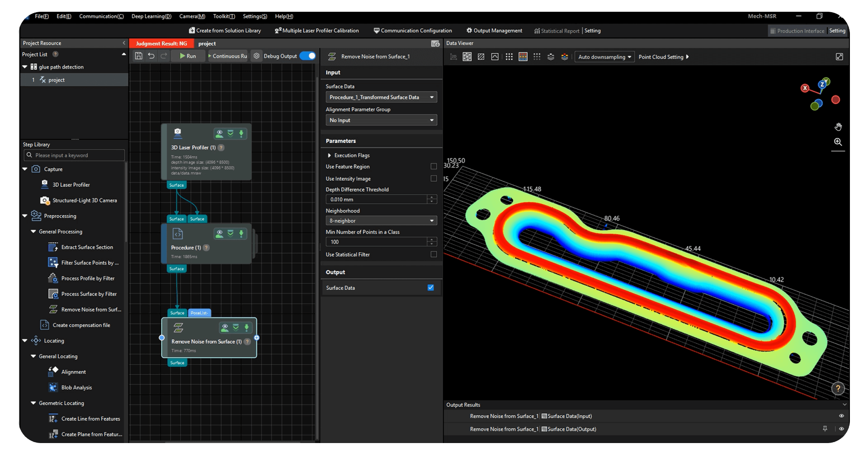Screen dimensions: 868x453
Task: Enable the Use Feature Region checkbox
Action: click(434, 166)
